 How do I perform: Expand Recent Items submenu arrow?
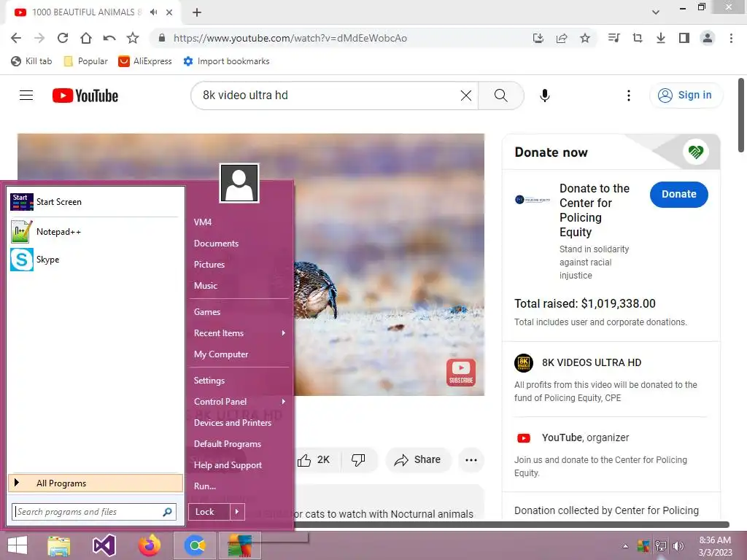tap(284, 333)
